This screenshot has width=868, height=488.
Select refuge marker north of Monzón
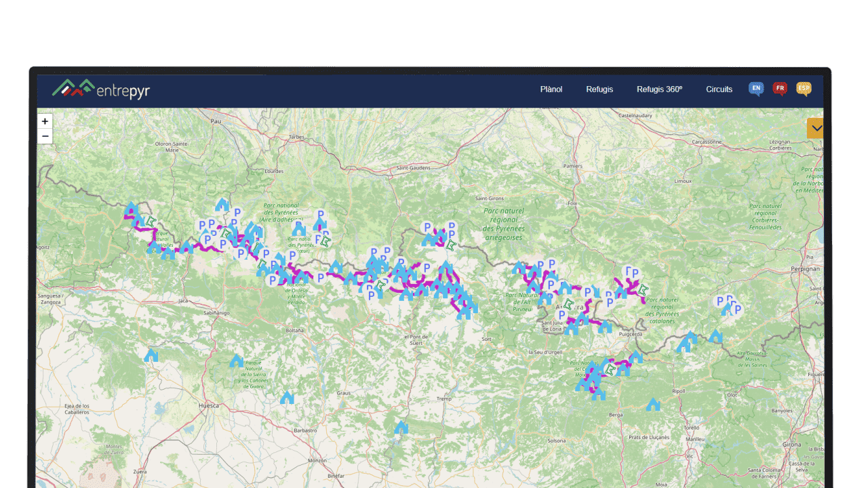[401, 427]
